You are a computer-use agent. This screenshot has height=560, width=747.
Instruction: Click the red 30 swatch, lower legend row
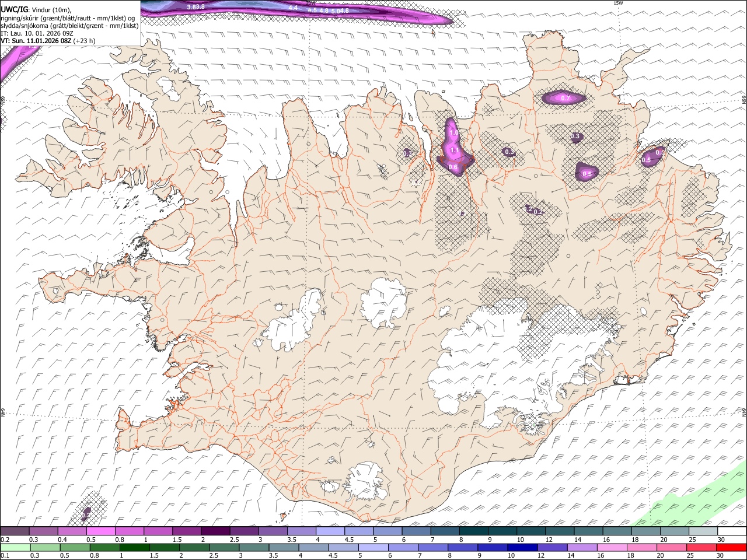pos(731,547)
